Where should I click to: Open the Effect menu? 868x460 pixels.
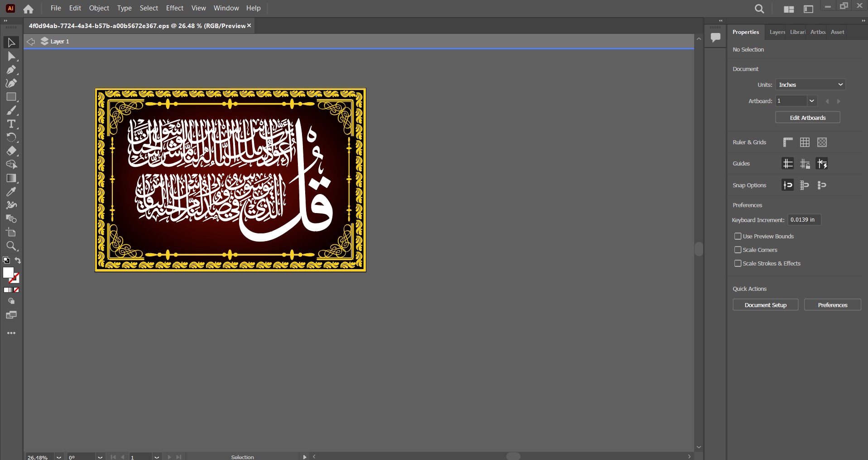point(174,8)
